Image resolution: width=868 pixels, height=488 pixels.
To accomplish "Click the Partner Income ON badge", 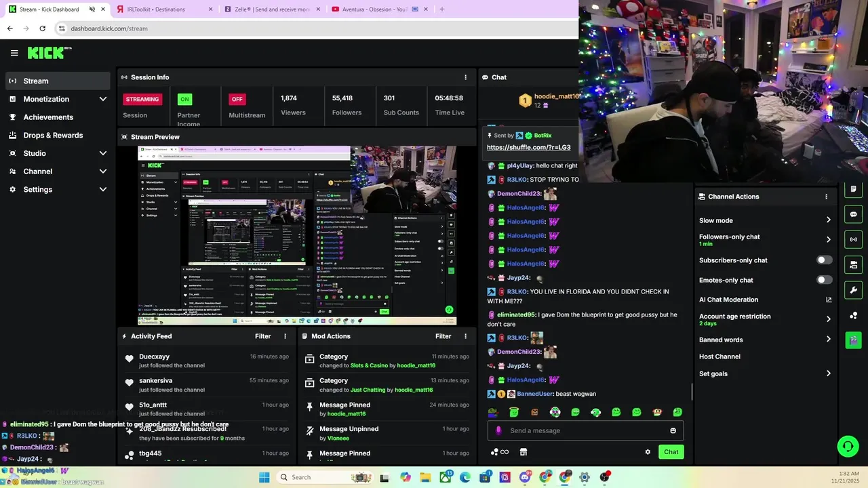I will click(184, 99).
